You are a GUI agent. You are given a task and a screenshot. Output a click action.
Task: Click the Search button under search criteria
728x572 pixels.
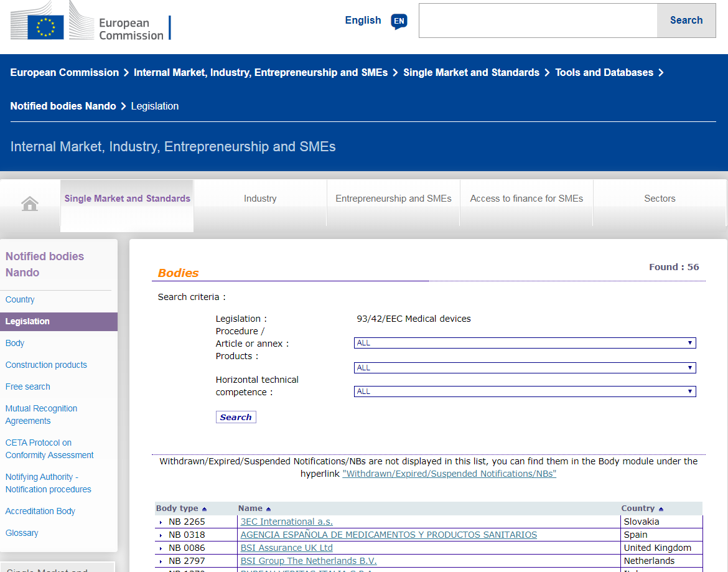tap(236, 417)
